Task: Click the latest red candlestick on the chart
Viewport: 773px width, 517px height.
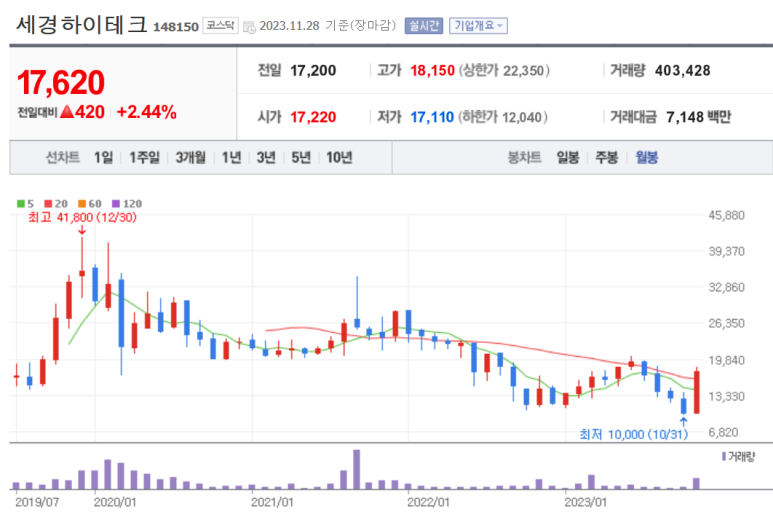Action: pyautogui.click(x=697, y=392)
